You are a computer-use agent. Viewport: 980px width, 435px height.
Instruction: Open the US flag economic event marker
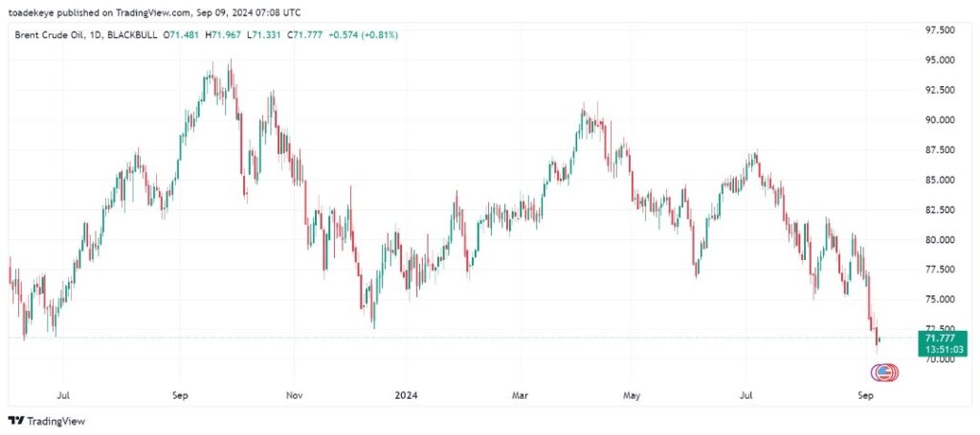(884, 372)
